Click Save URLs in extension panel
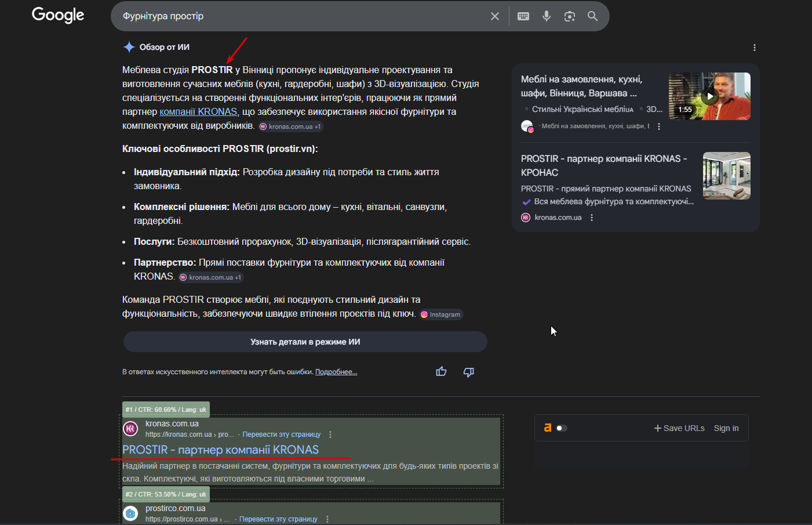The image size is (812, 525). pos(679,428)
